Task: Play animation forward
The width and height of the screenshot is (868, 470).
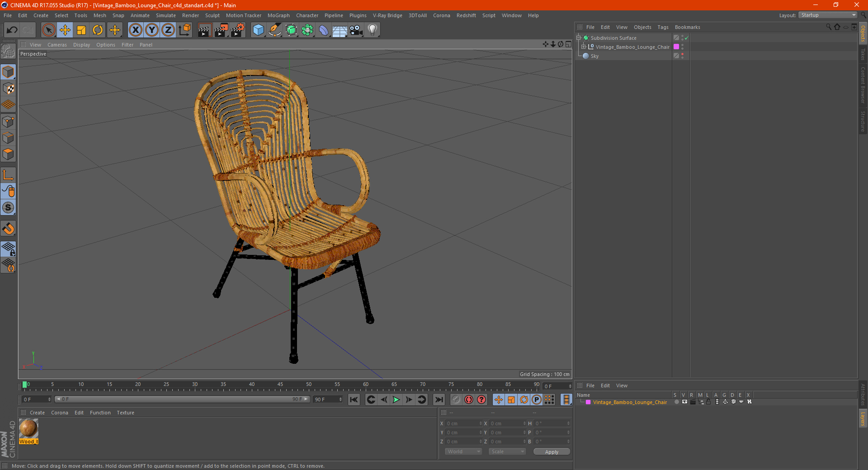Action: (x=396, y=399)
